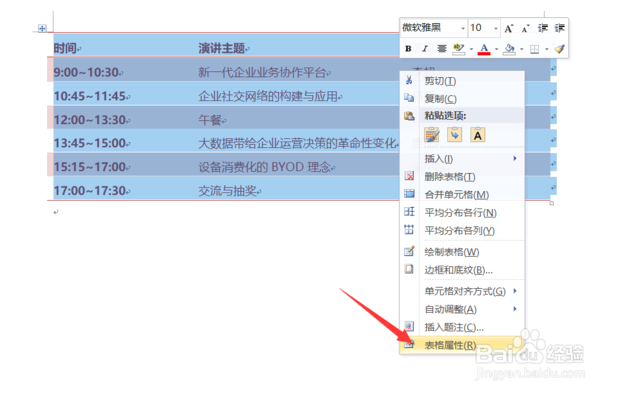The width and height of the screenshot is (620, 395).
Task: Click the scissors cut icon
Action: (409, 80)
